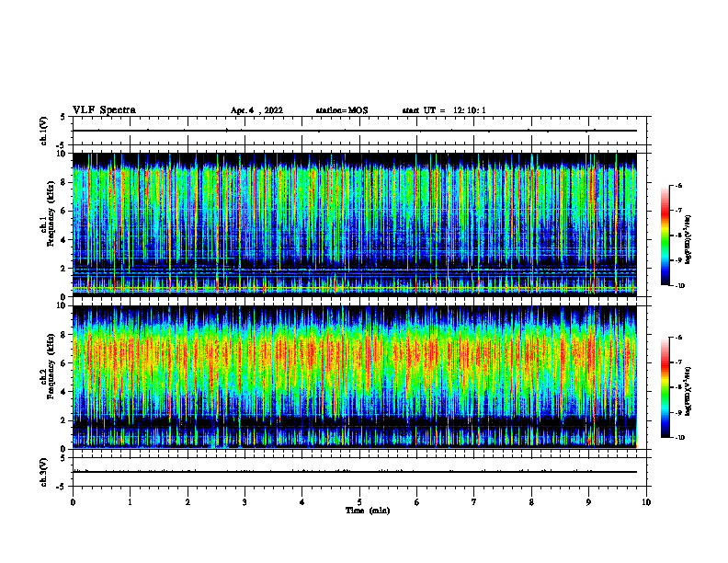Click the "VLF Spectra" plot title
This screenshot has height=563, width=728.
pyautogui.click(x=104, y=110)
